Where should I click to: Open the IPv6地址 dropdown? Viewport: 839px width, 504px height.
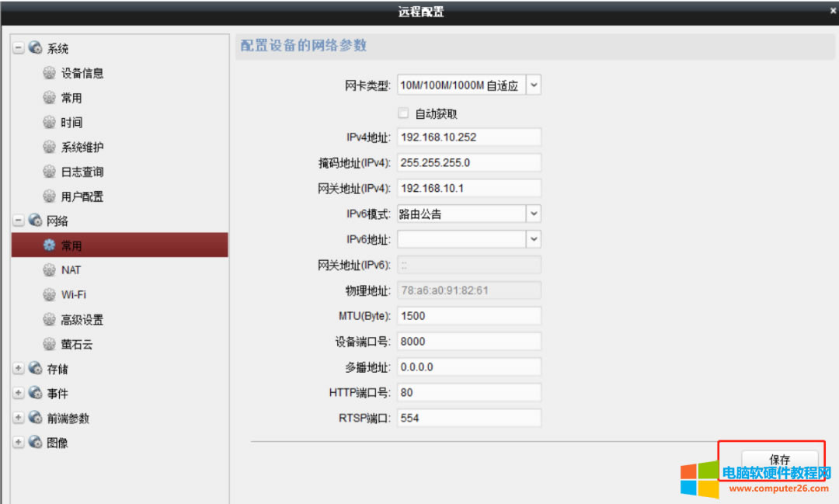[534, 239]
